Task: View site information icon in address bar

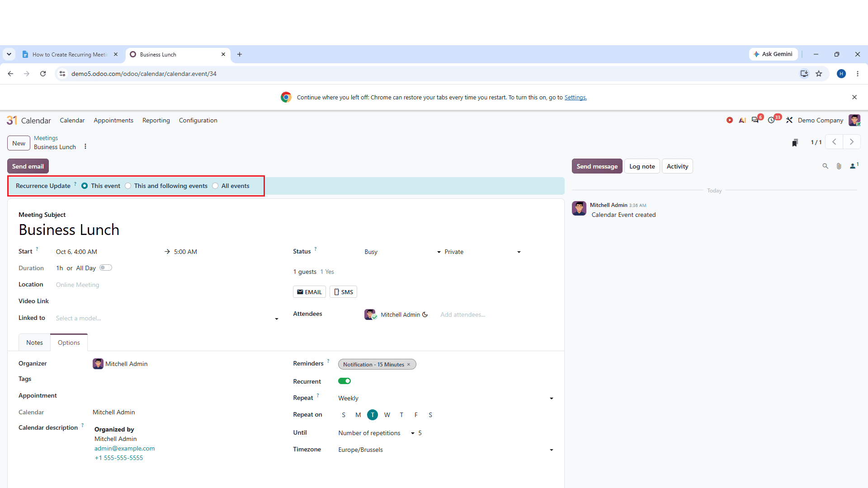Action: (x=62, y=74)
